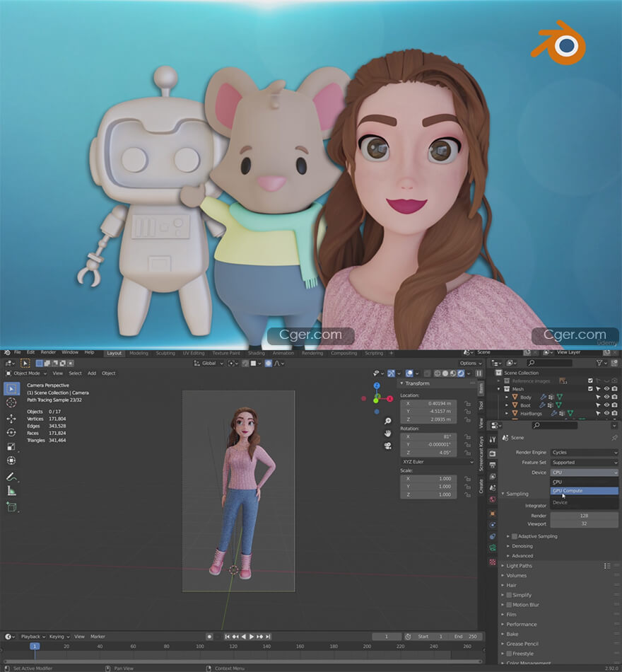Select the Add Cube tool
The height and width of the screenshot is (672, 622).
(11, 507)
